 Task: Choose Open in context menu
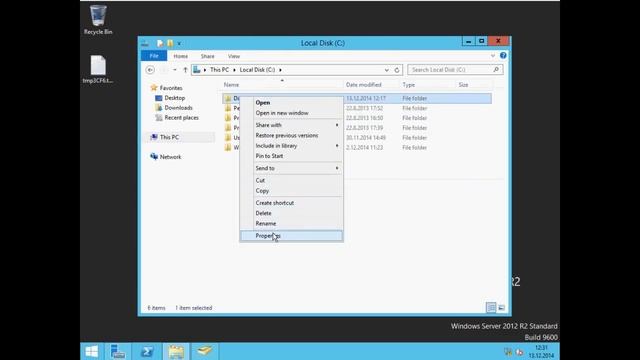pyautogui.click(x=291, y=102)
